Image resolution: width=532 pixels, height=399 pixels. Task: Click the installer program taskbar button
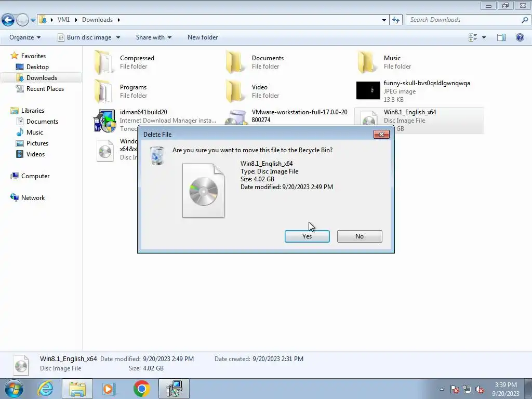click(x=174, y=389)
